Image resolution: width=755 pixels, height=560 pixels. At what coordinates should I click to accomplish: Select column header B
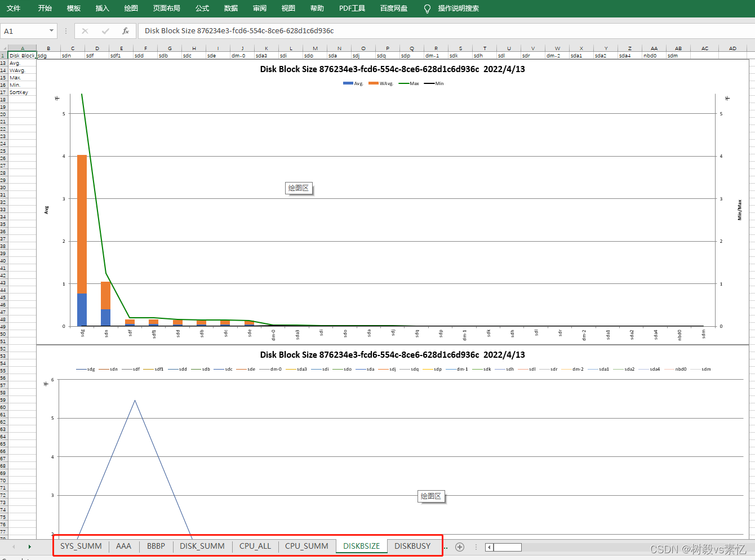(x=48, y=48)
